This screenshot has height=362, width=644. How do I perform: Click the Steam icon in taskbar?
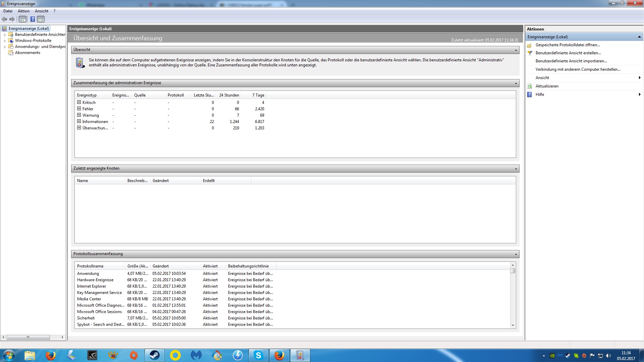[x=155, y=355]
